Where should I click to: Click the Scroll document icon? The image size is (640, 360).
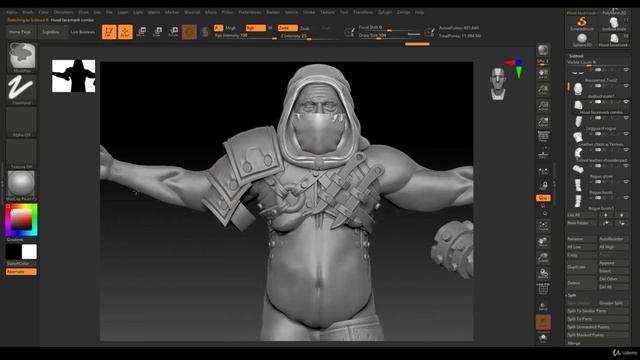tap(543, 74)
